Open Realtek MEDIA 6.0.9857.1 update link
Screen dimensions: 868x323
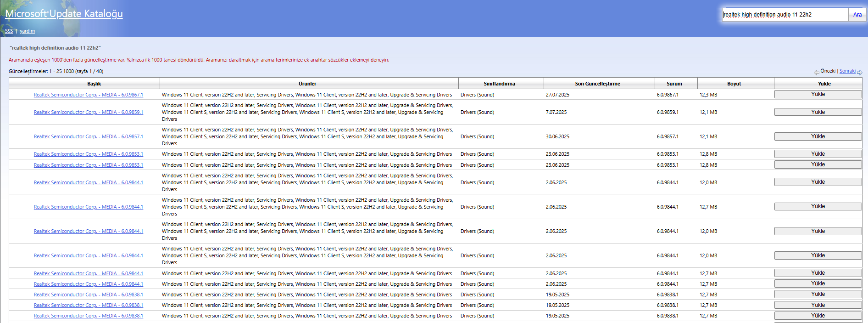[x=89, y=136]
